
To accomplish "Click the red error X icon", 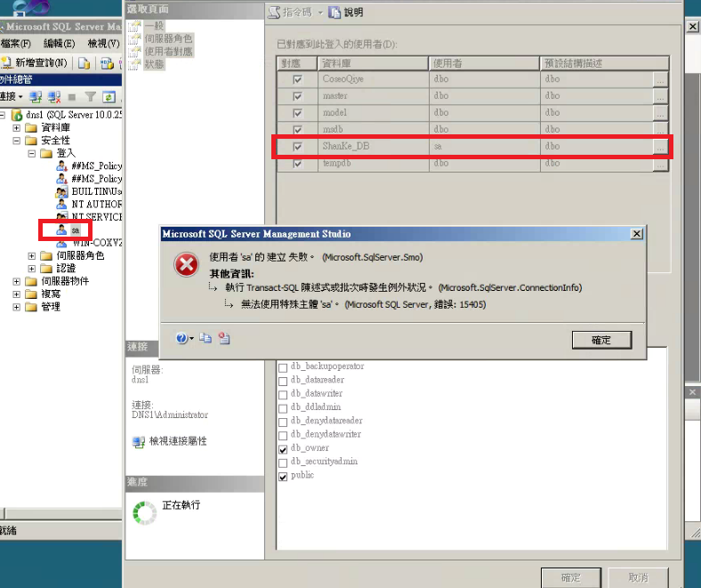I will click(x=187, y=264).
